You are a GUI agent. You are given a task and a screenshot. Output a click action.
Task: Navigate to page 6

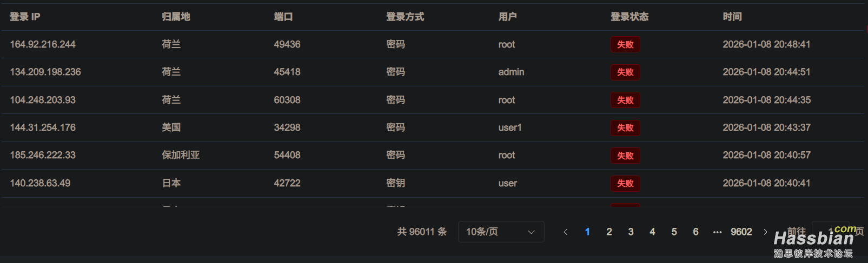695,232
